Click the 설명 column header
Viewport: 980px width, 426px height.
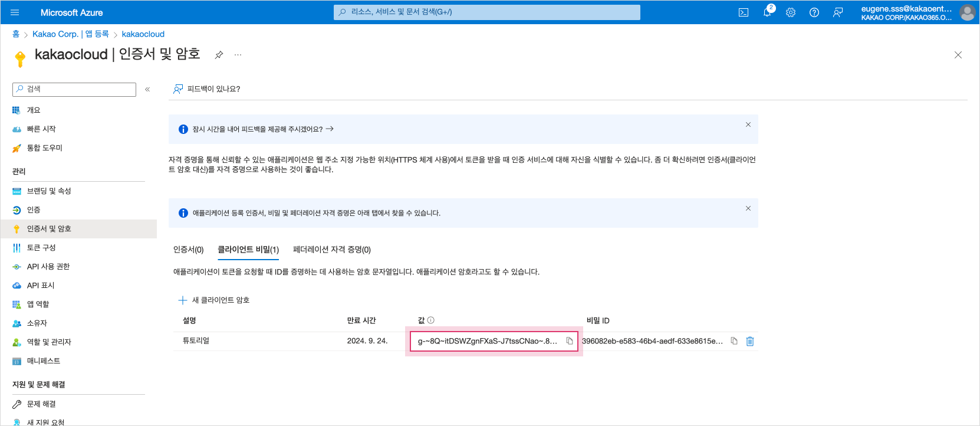click(189, 320)
